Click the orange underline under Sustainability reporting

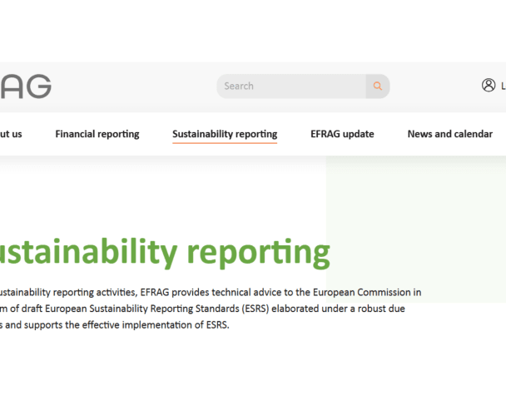(x=225, y=143)
